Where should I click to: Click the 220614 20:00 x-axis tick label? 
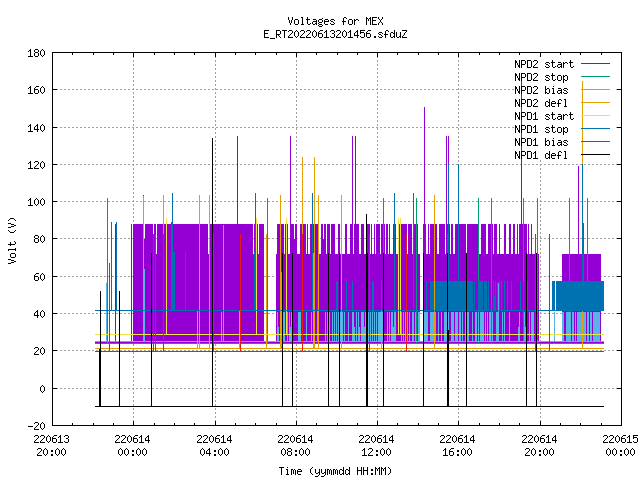click(539, 446)
